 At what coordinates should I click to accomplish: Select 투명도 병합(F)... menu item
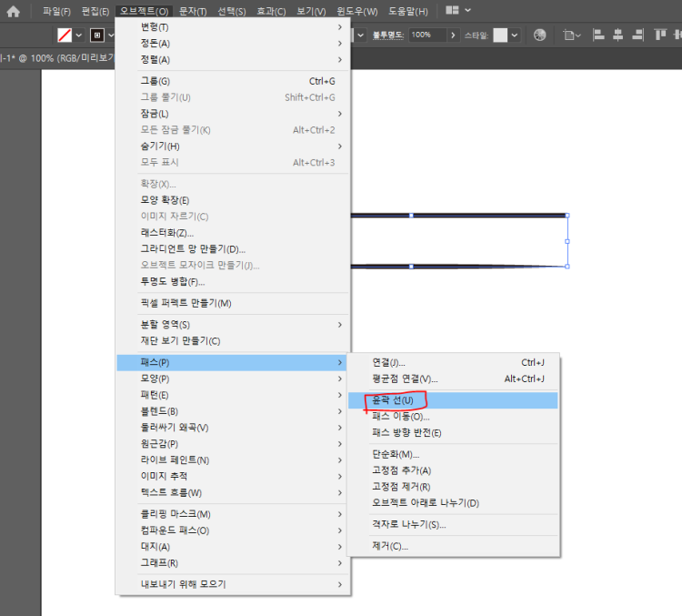tap(233, 282)
